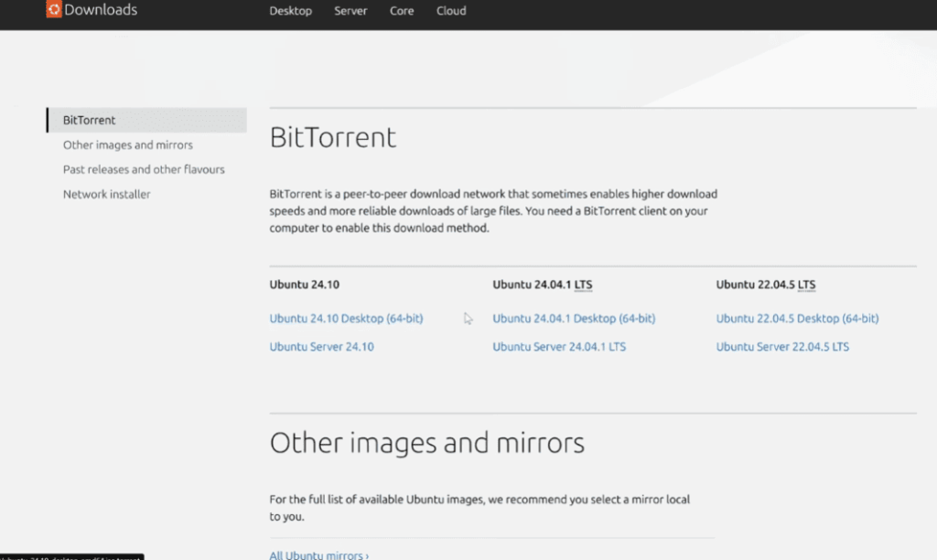Download Ubuntu Server 22.04.5 LTS torrent
This screenshot has height=560, width=937.
781,347
